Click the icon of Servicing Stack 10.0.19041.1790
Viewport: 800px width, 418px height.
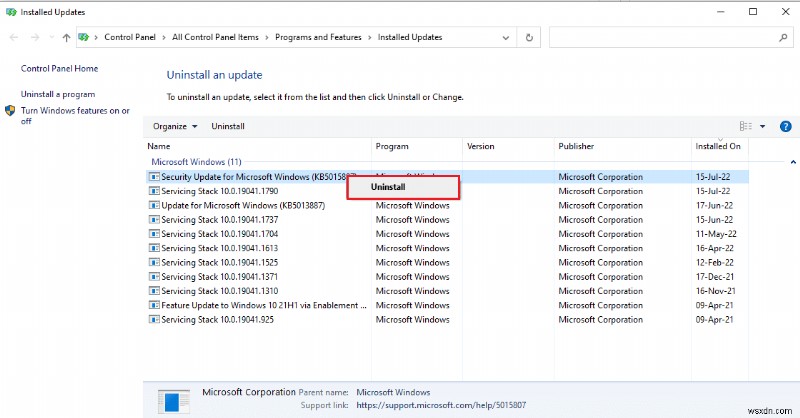click(154, 191)
